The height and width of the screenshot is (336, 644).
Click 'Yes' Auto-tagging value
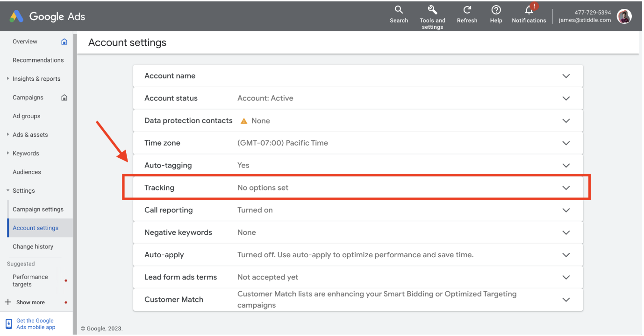(243, 166)
